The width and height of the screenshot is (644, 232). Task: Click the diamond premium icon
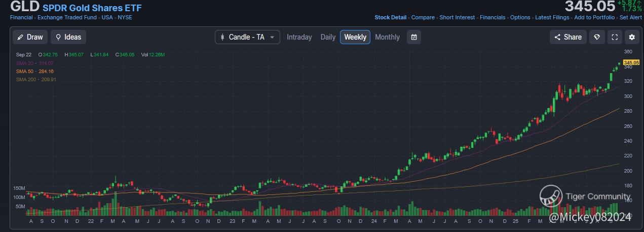[597, 37]
